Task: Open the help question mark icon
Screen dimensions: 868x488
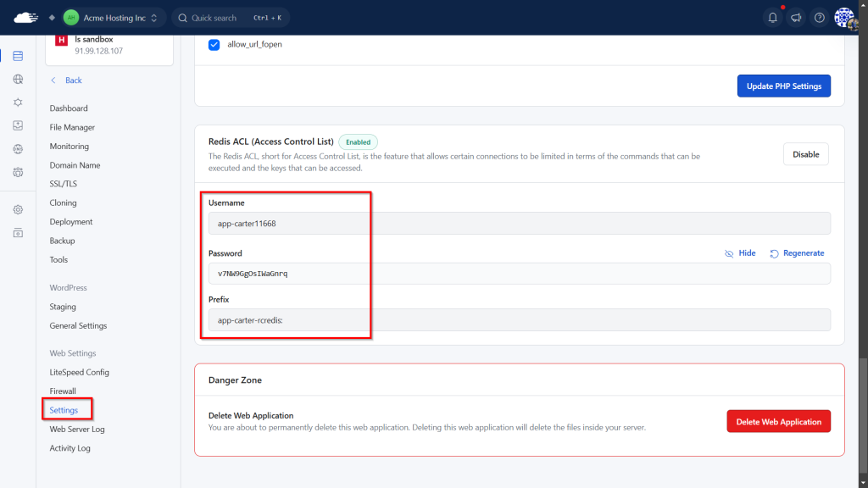Action: pyautogui.click(x=819, y=18)
